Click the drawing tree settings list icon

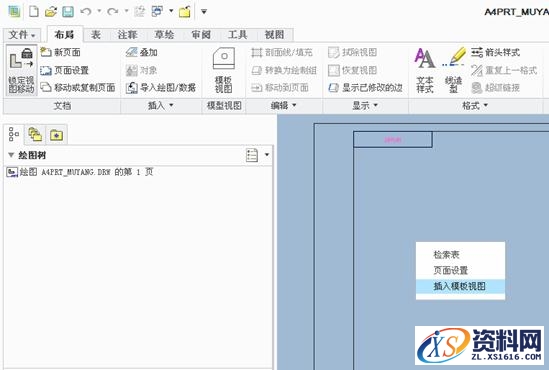point(252,155)
